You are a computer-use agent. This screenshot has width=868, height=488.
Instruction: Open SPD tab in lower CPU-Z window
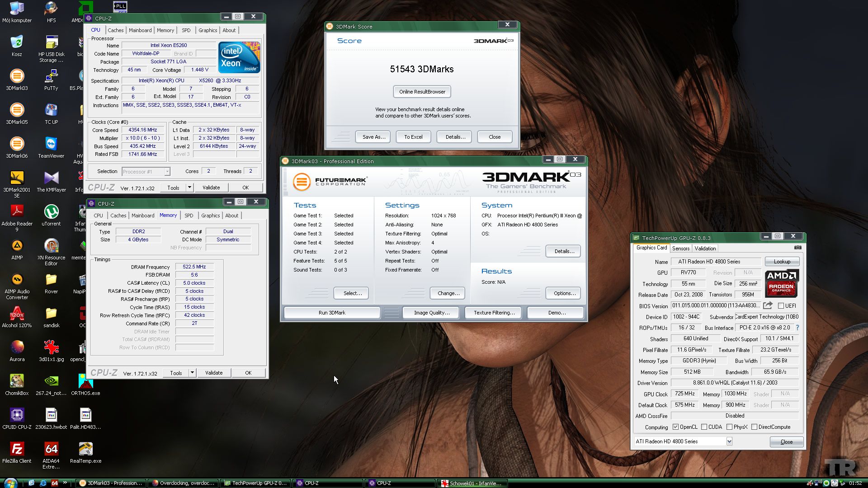point(189,216)
